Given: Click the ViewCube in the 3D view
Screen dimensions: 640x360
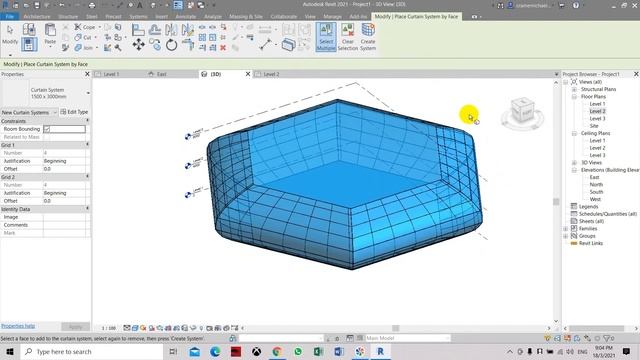Looking at the screenshot, I should point(522,111).
